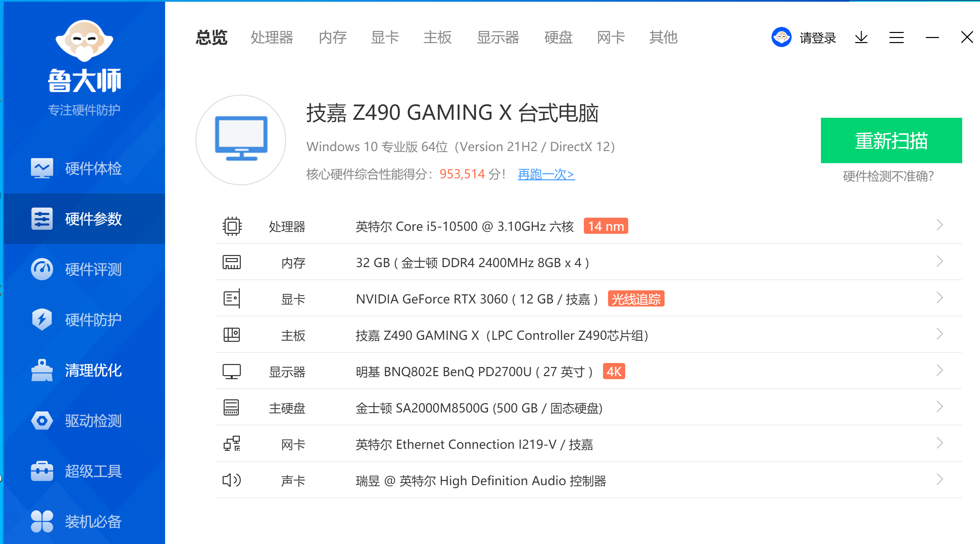Open the hamburger menu icon

tap(896, 37)
